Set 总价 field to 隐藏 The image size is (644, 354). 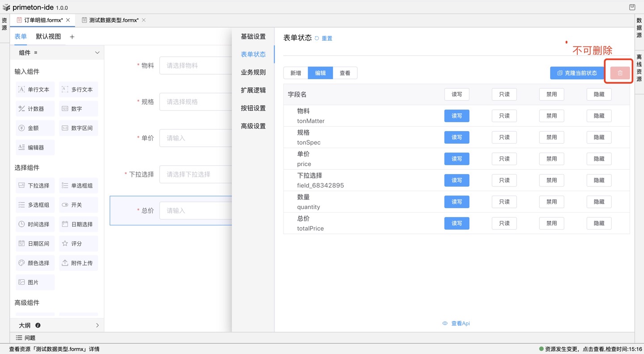tap(599, 223)
